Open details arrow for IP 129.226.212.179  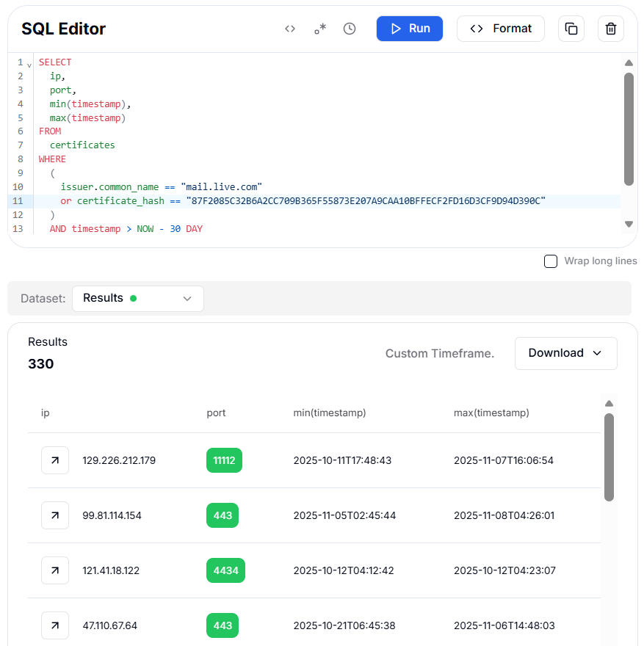coord(55,460)
